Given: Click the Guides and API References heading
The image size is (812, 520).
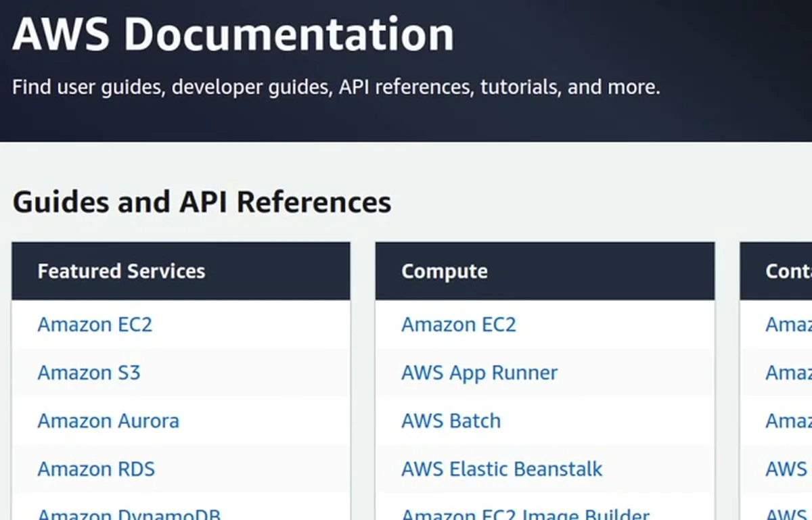Looking at the screenshot, I should click(x=202, y=202).
